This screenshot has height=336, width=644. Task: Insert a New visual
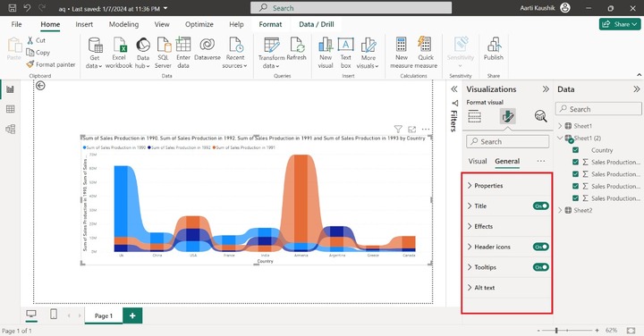pos(326,53)
